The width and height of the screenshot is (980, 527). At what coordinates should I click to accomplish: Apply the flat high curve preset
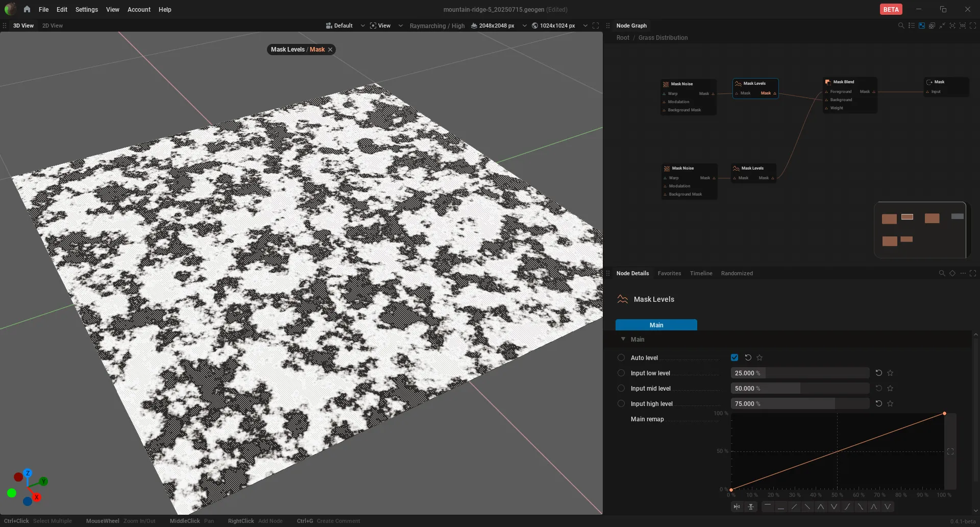click(768, 507)
